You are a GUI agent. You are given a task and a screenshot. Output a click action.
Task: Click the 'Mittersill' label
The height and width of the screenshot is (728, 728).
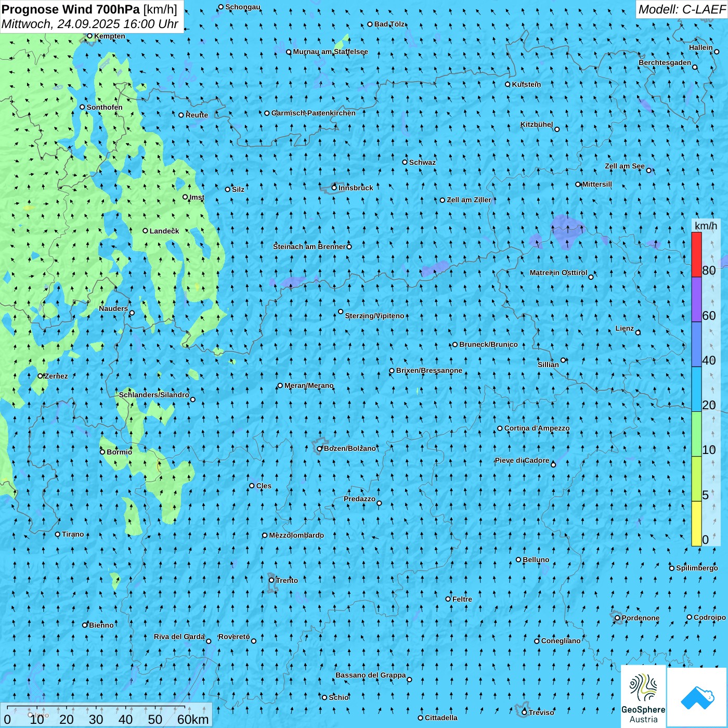597,184
